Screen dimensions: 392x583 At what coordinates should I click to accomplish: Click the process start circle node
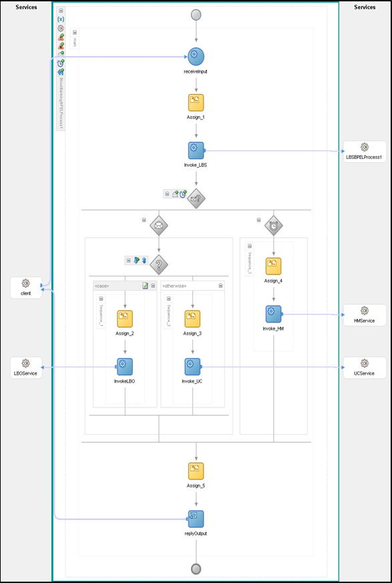[196, 15]
